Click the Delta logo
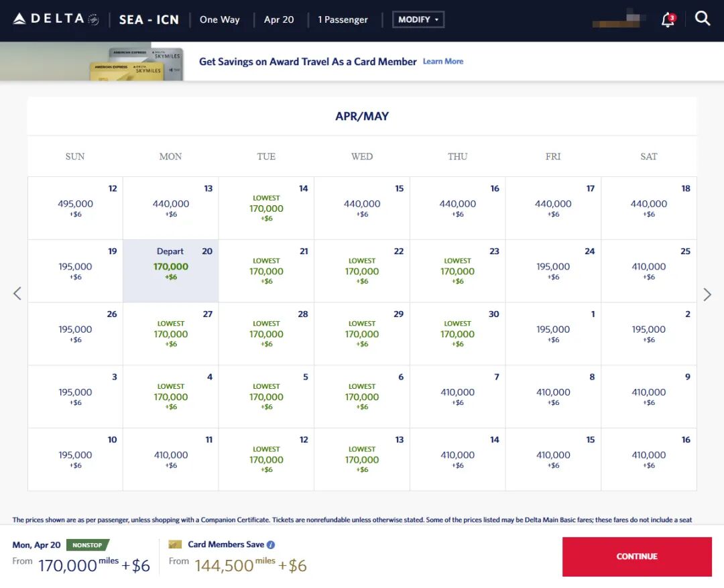The image size is (724, 588). (55, 19)
